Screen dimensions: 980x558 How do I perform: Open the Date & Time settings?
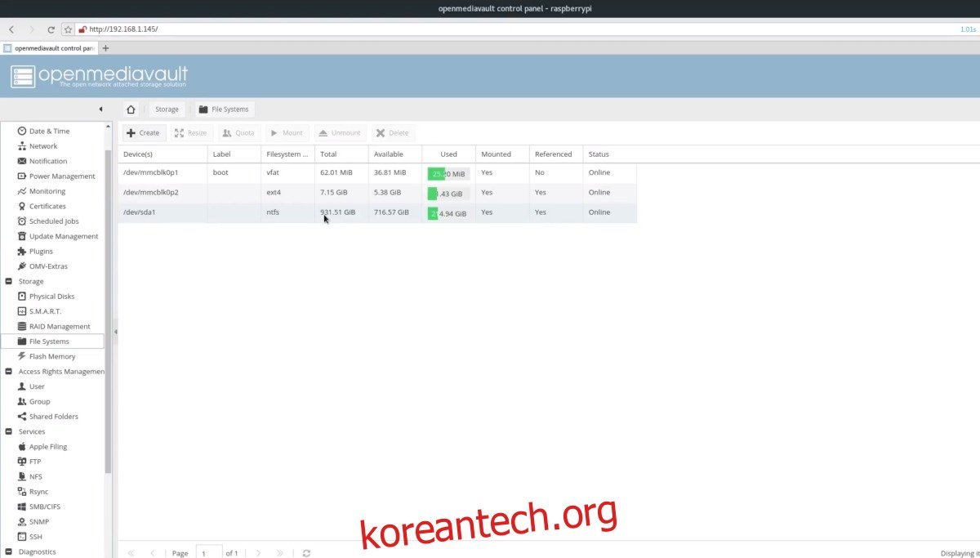click(x=49, y=131)
